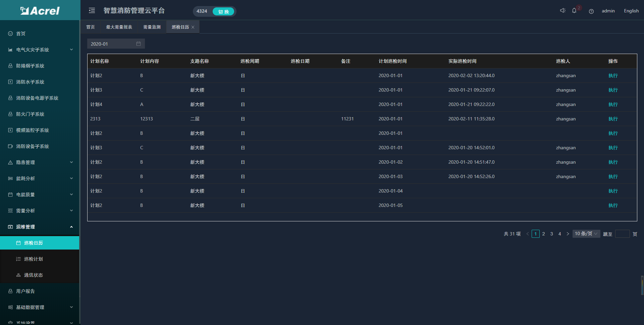Go to next page arrow in pagination
The image size is (644, 325).
pyautogui.click(x=568, y=234)
